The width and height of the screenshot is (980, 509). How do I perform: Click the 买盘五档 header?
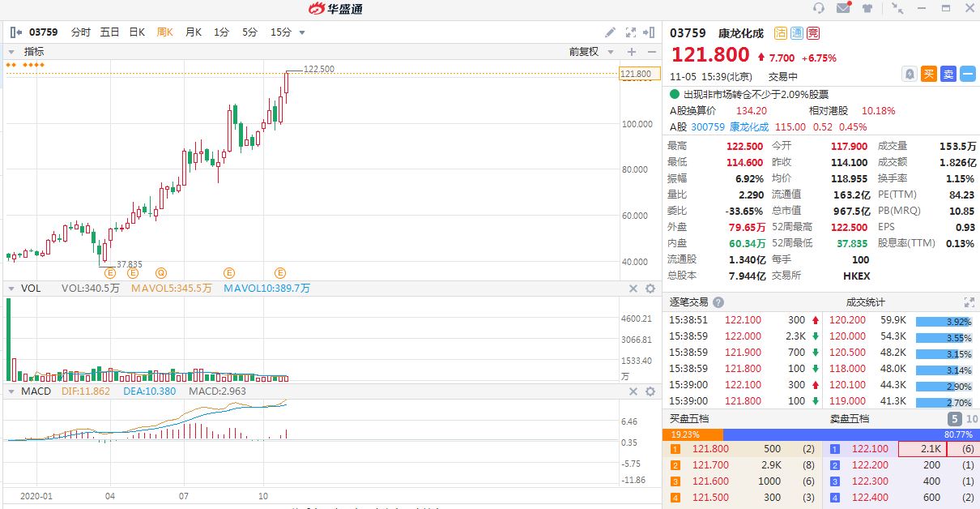[689, 419]
